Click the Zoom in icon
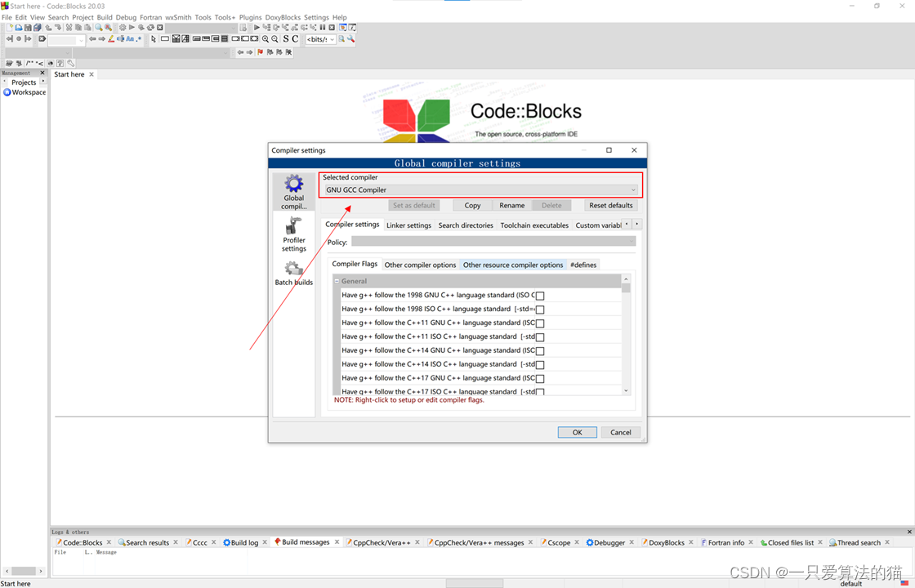 266,39
